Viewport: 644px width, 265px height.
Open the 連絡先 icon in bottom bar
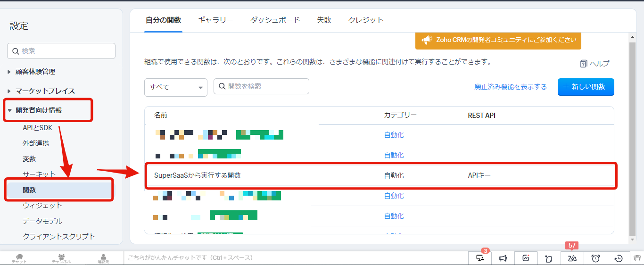103,258
